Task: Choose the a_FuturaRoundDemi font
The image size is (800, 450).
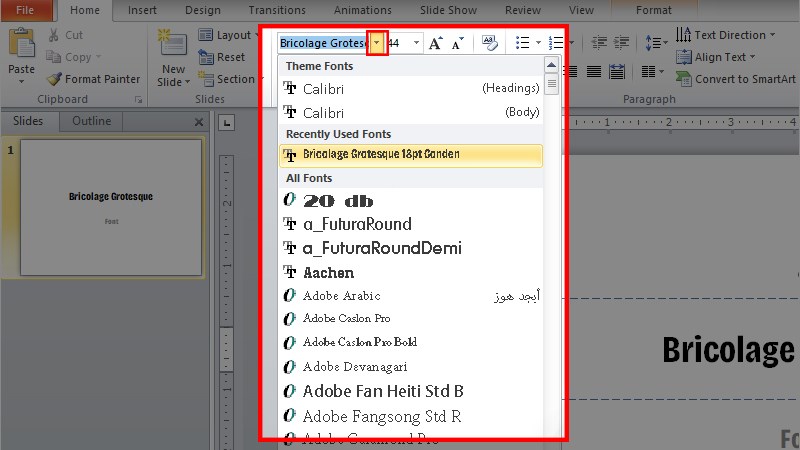Action: pyautogui.click(x=411, y=248)
